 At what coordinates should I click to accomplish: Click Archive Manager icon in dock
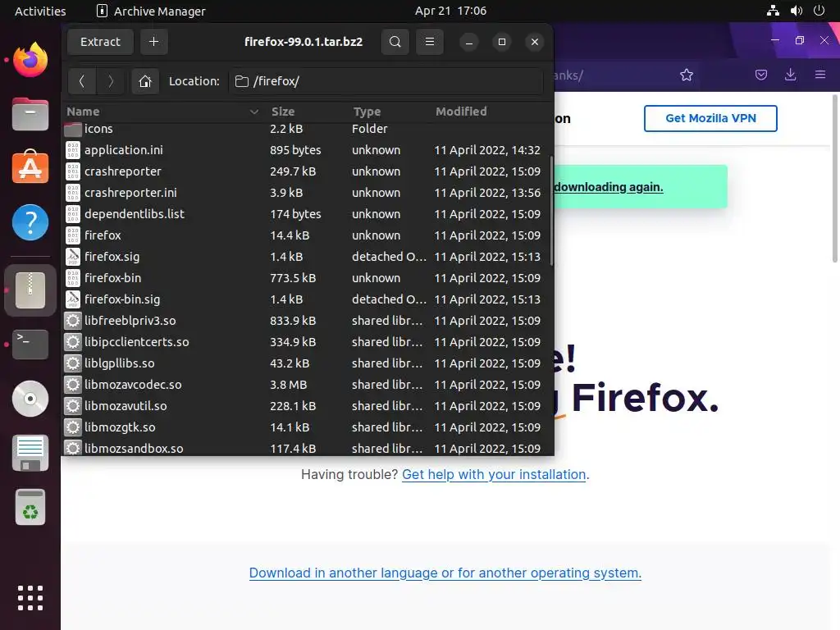30,290
